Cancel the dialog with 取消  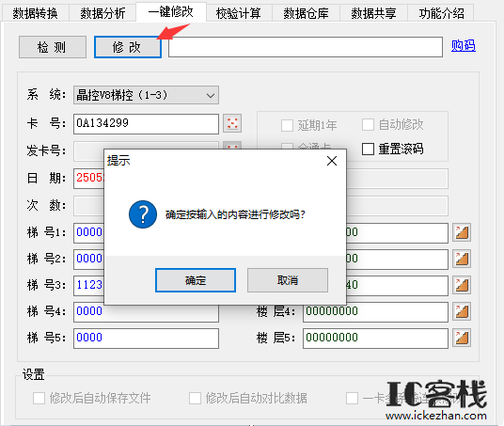tap(288, 280)
